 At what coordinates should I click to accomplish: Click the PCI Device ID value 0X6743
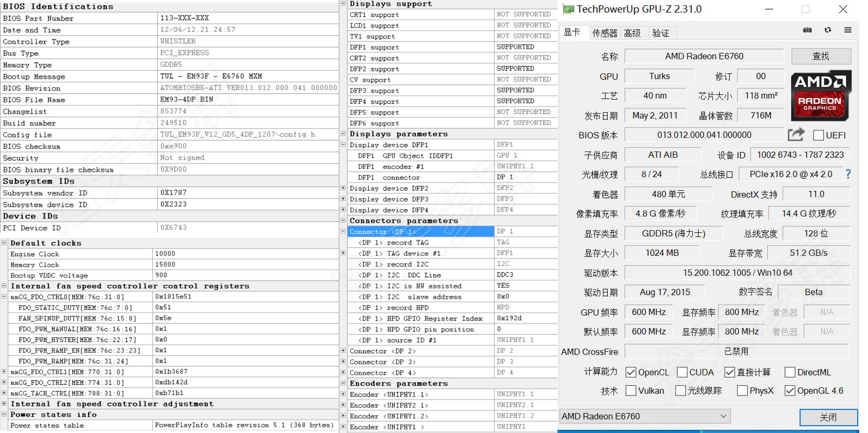(x=173, y=228)
